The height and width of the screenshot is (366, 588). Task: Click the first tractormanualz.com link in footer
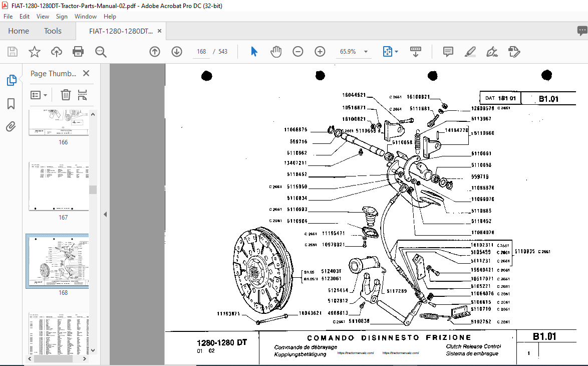[x=356, y=353]
